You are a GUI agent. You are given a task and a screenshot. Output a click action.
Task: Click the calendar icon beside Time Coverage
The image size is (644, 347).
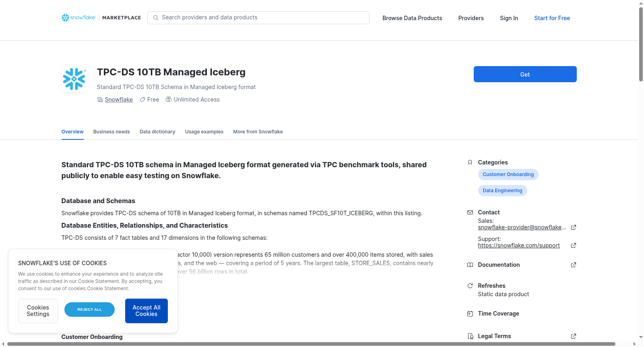470,314
